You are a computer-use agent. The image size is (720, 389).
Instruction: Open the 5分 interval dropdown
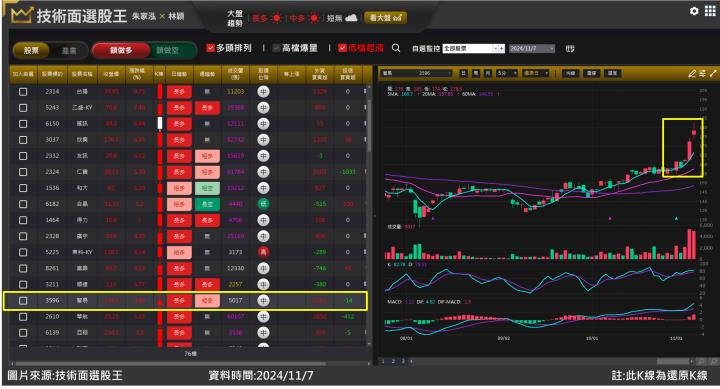[x=507, y=73]
